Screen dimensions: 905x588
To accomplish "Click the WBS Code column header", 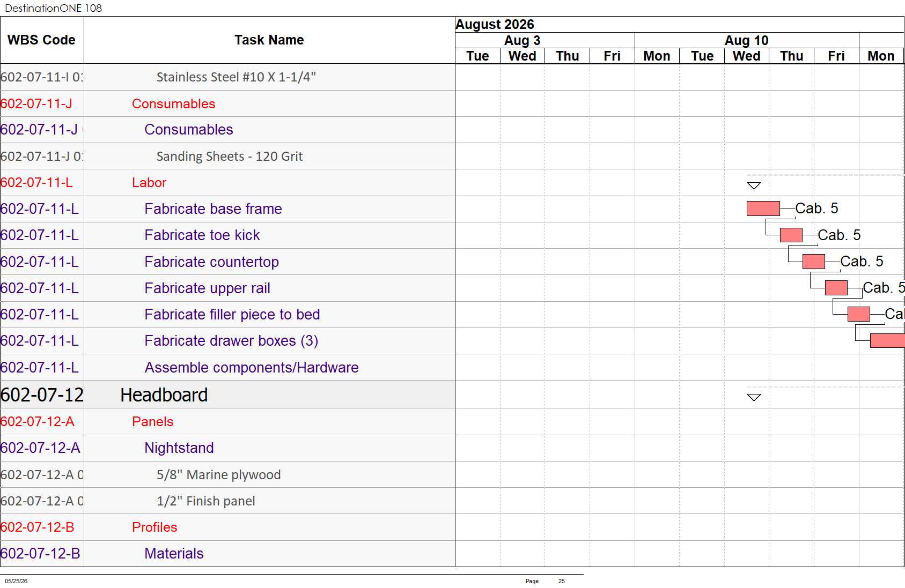I will (42, 40).
